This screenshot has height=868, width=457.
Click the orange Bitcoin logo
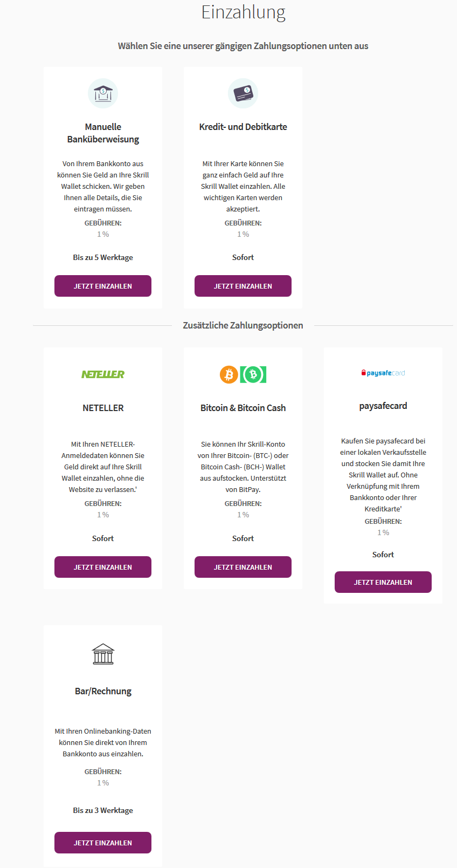click(x=229, y=374)
